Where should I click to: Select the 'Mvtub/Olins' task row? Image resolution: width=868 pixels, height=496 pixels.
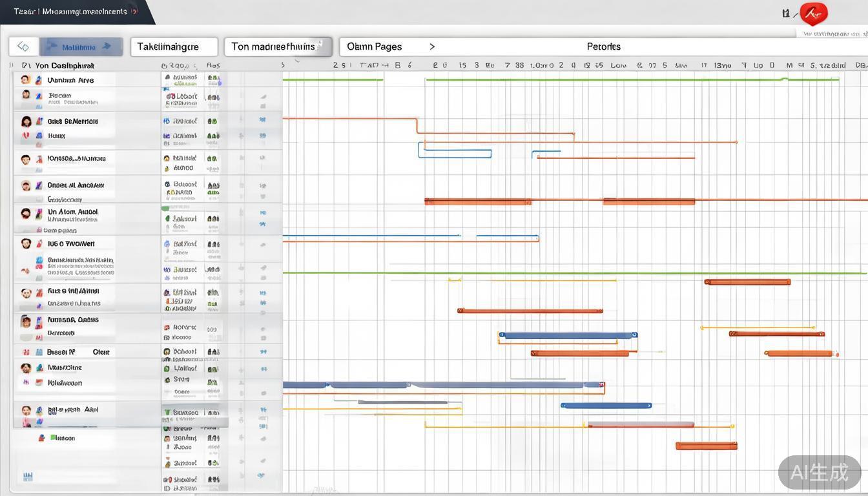pos(65,367)
